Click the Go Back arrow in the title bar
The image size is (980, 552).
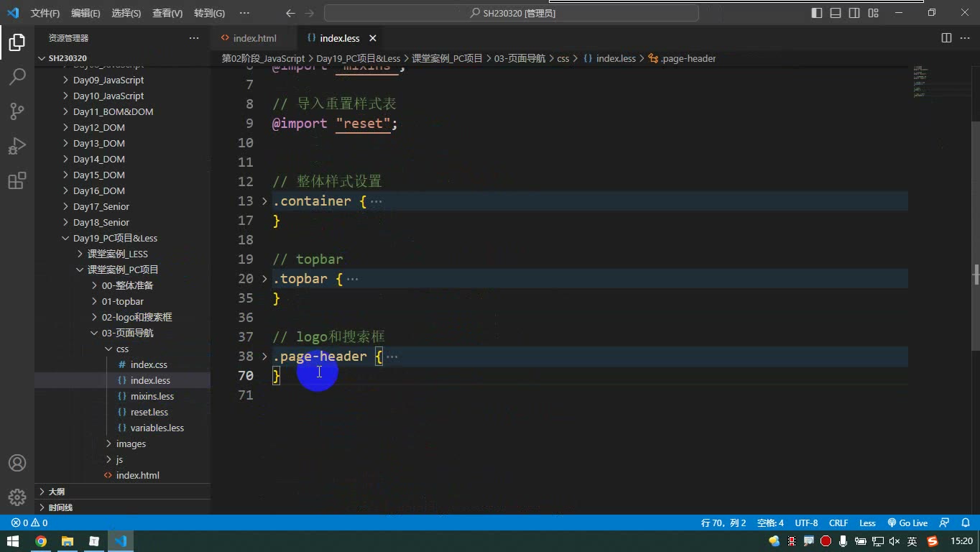click(290, 13)
